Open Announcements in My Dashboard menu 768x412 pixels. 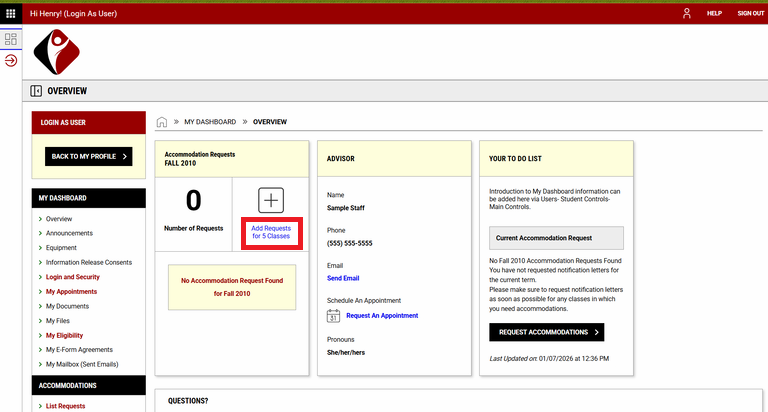[69, 233]
